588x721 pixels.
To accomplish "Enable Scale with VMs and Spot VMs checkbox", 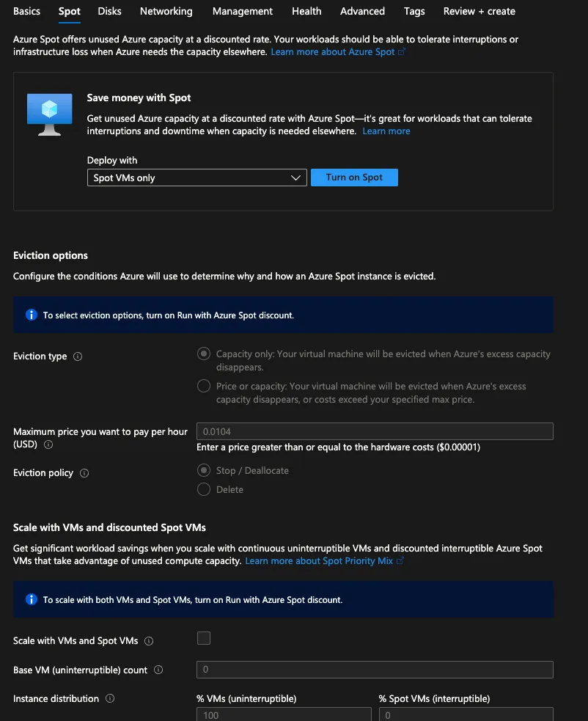I will click(204, 638).
